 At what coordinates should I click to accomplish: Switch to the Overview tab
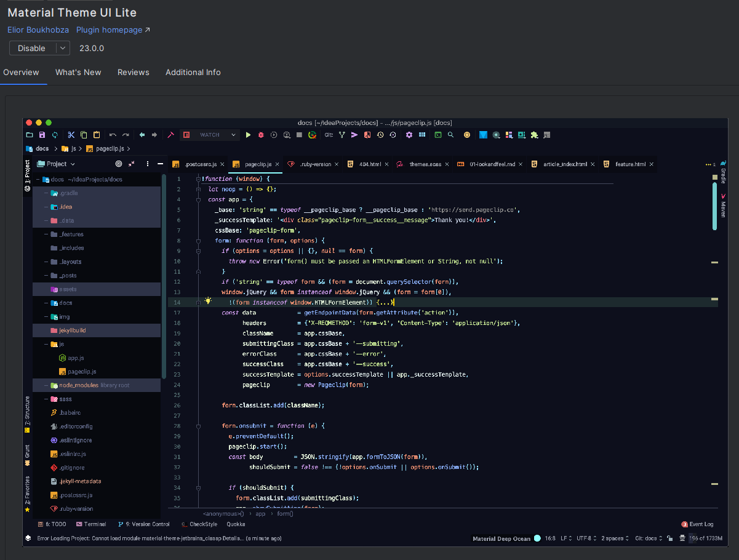pos(21,72)
